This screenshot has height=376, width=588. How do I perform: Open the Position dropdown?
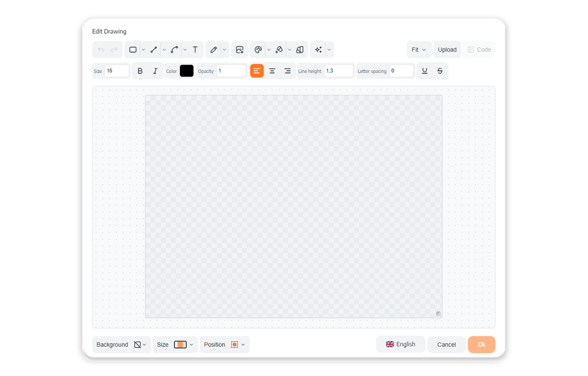(224, 345)
